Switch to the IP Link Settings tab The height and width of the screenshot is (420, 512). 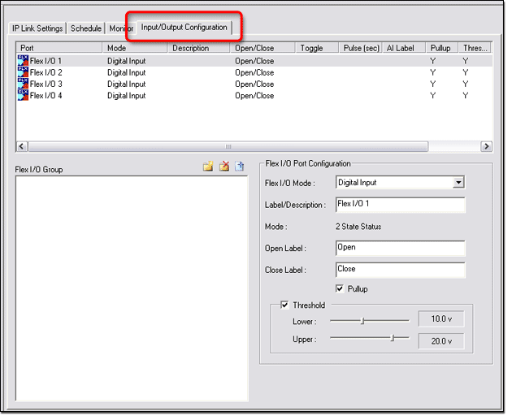click(x=37, y=28)
